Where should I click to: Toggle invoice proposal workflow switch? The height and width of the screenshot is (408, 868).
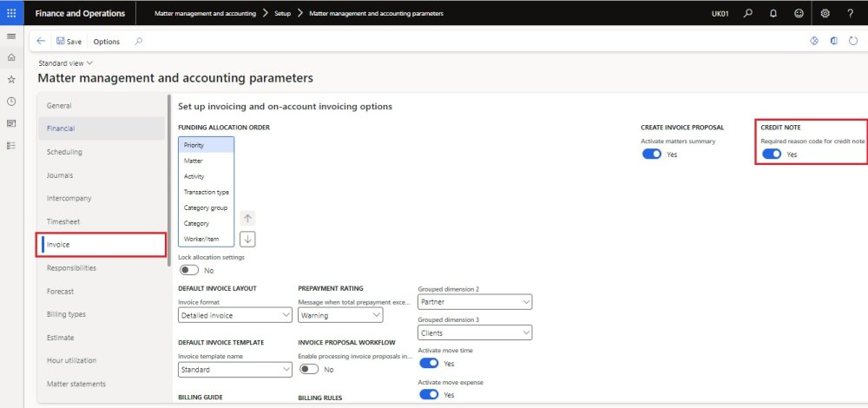pos(309,369)
